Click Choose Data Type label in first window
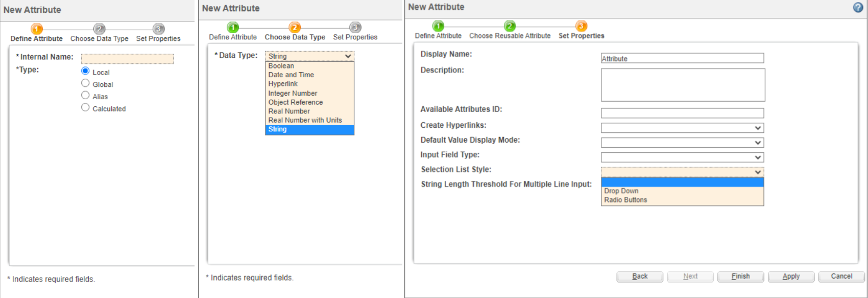The width and height of the screenshot is (868, 298). coord(100,39)
